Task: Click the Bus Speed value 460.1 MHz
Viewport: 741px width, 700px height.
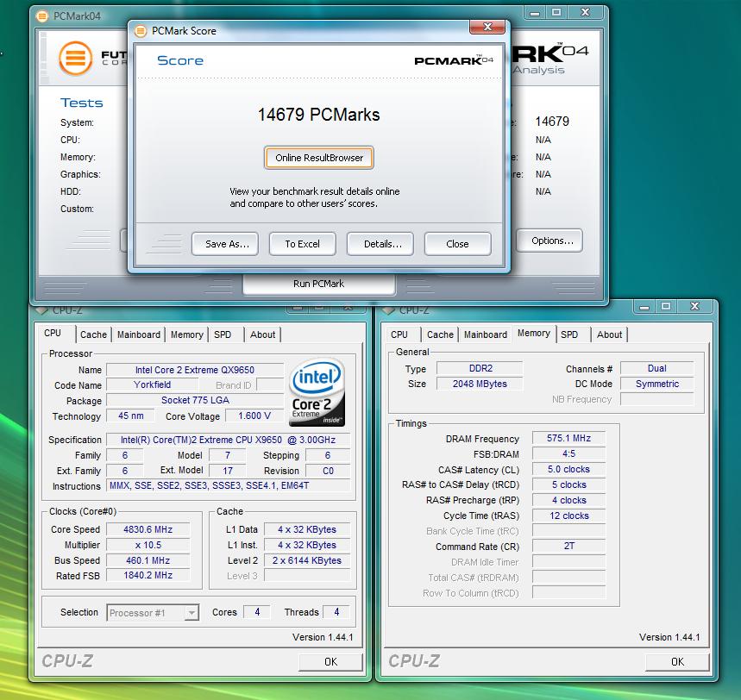Action: pos(148,560)
